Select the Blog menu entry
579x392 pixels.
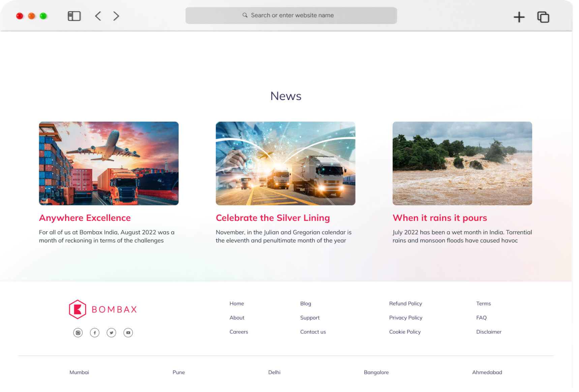305,303
